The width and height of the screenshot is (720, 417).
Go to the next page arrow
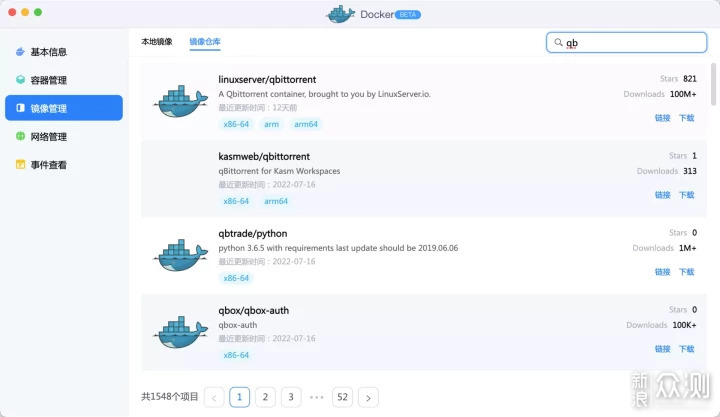tap(368, 397)
